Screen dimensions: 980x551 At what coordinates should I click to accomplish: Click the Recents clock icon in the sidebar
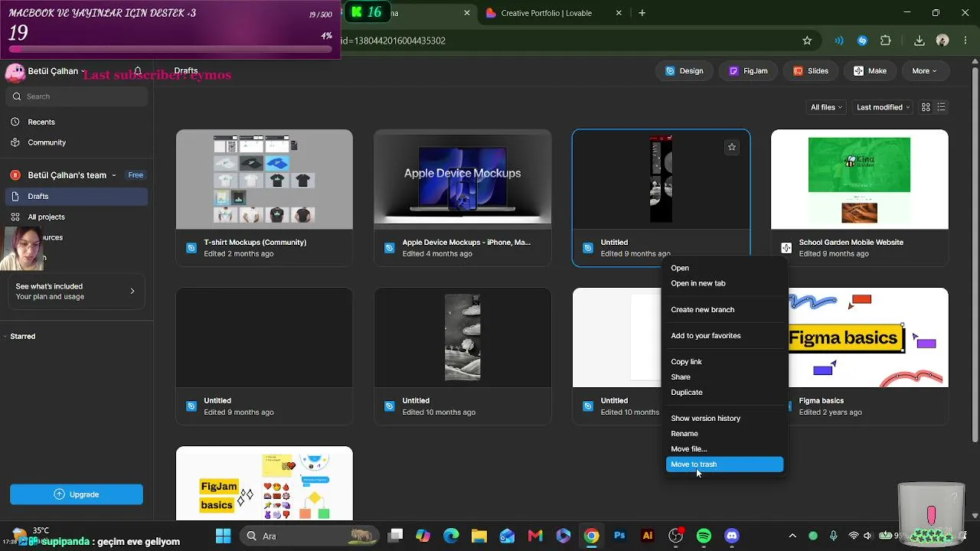[x=15, y=122]
